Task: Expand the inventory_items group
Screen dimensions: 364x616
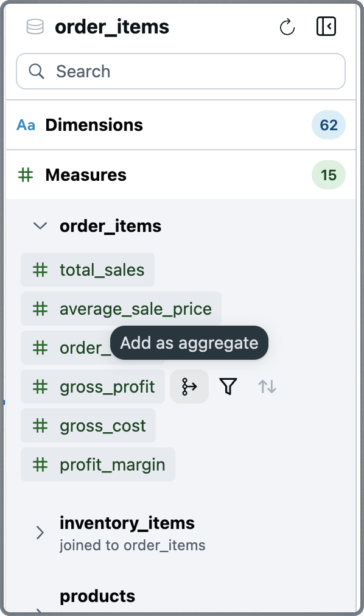Action: (x=40, y=533)
